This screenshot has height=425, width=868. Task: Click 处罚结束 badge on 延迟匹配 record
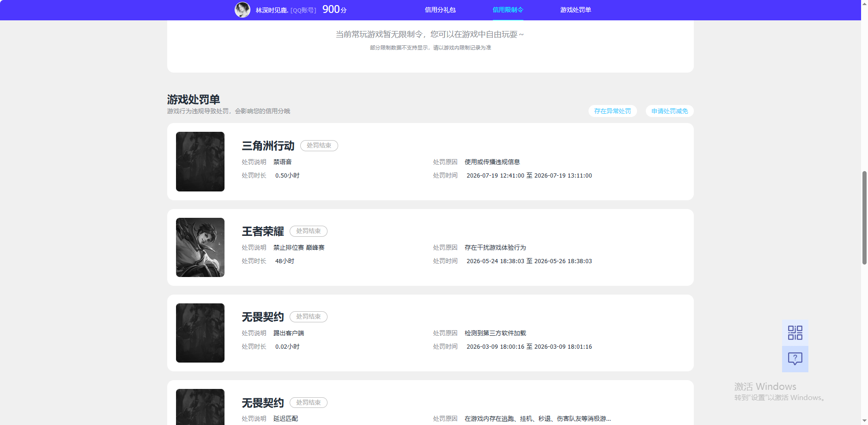[x=309, y=403]
